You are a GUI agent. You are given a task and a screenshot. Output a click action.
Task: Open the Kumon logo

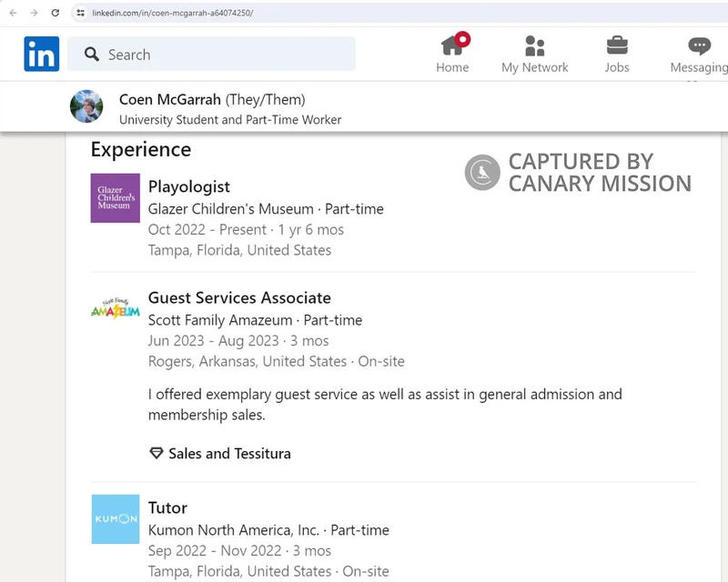(116, 519)
